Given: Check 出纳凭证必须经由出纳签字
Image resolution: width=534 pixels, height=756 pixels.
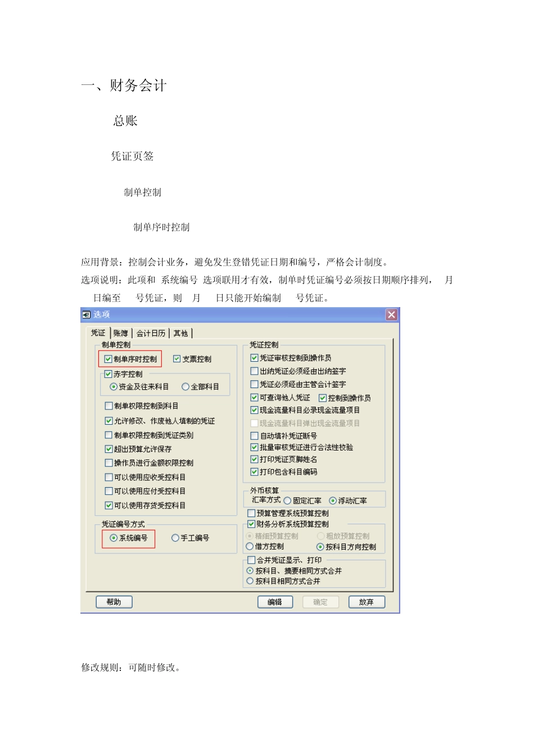Looking at the screenshot, I should [254, 371].
